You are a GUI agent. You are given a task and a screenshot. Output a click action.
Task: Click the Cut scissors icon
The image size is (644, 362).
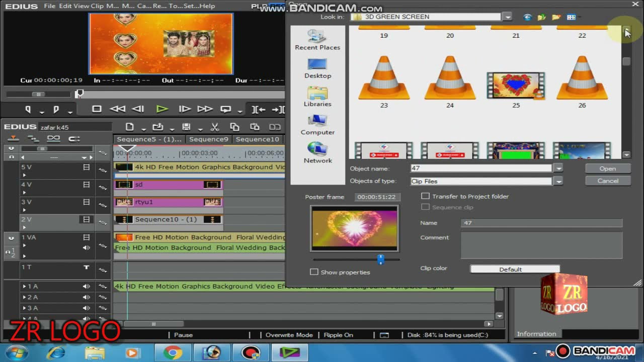coord(215,127)
